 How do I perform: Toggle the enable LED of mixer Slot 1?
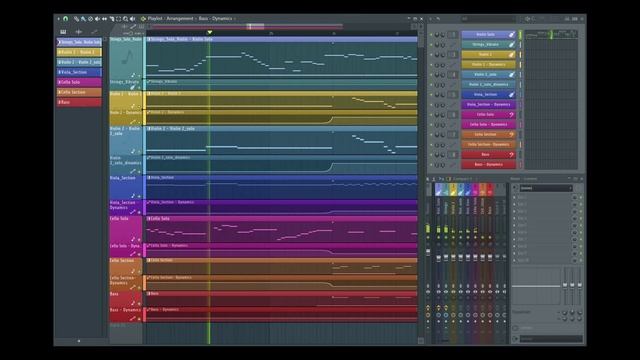pos(581,197)
